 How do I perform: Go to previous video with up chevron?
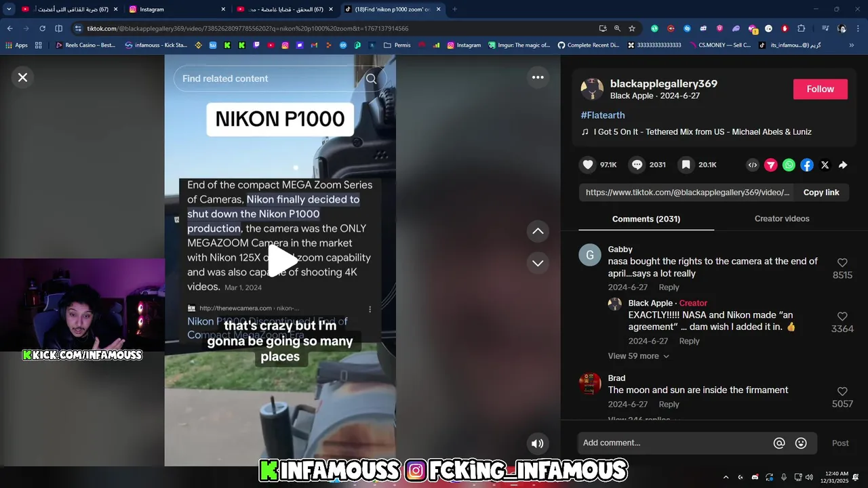coord(538,231)
